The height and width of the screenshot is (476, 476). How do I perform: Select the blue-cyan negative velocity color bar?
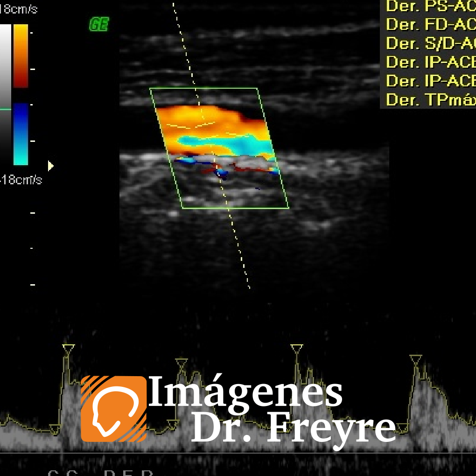(21, 134)
